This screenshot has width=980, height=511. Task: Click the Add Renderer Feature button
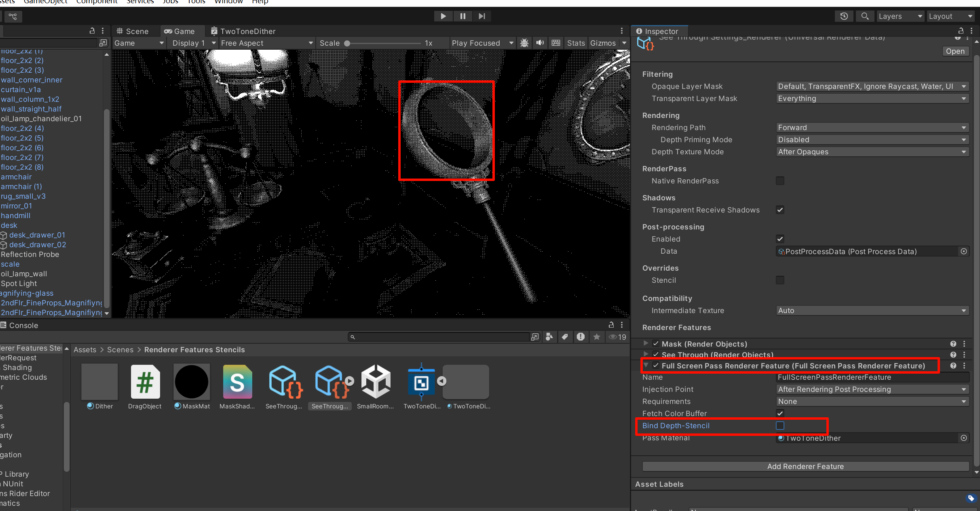coord(805,466)
